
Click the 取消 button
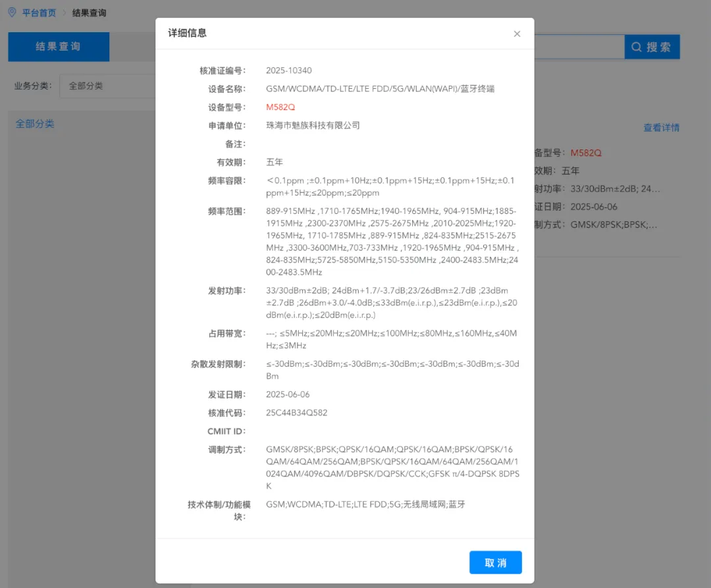(496, 562)
